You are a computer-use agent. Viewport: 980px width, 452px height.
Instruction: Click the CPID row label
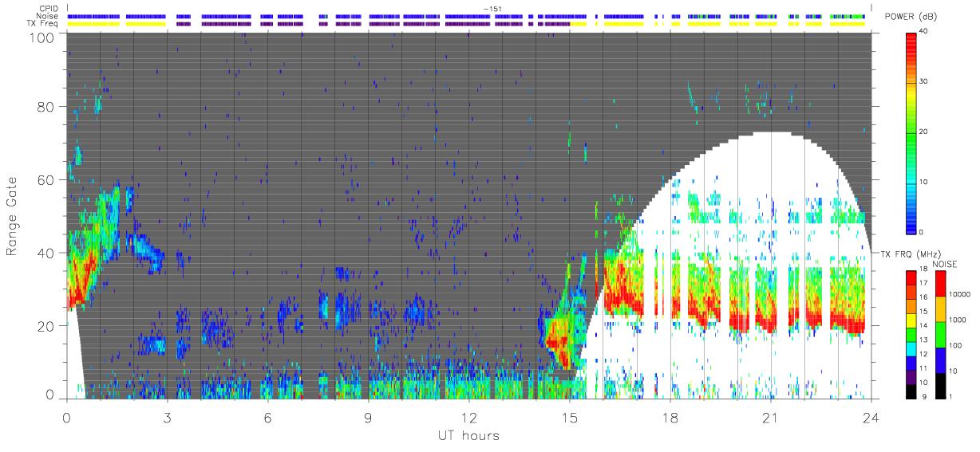point(49,9)
